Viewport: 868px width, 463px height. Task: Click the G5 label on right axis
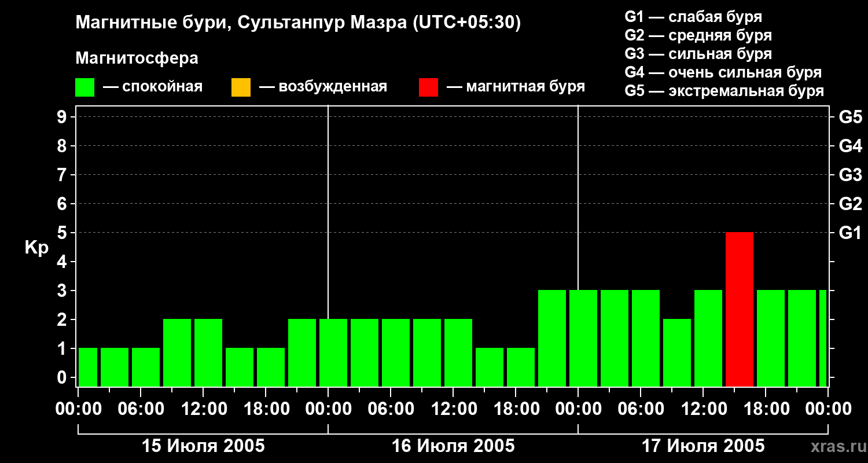tap(850, 117)
